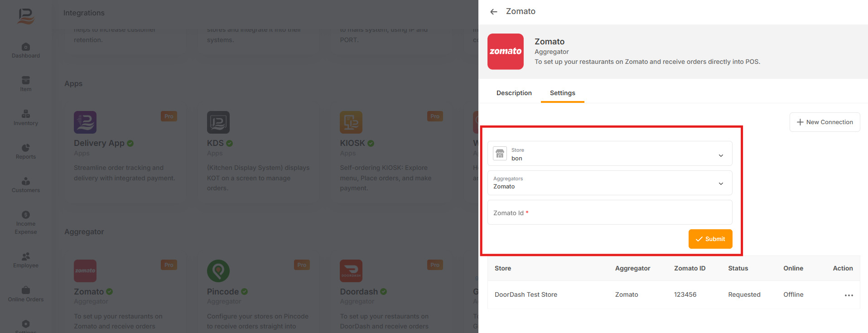
Task: Click the KDS card title
Action: tap(215, 143)
